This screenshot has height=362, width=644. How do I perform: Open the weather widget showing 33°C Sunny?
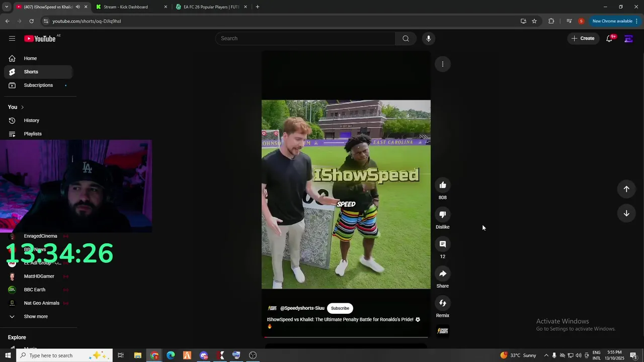[x=519, y=355]
